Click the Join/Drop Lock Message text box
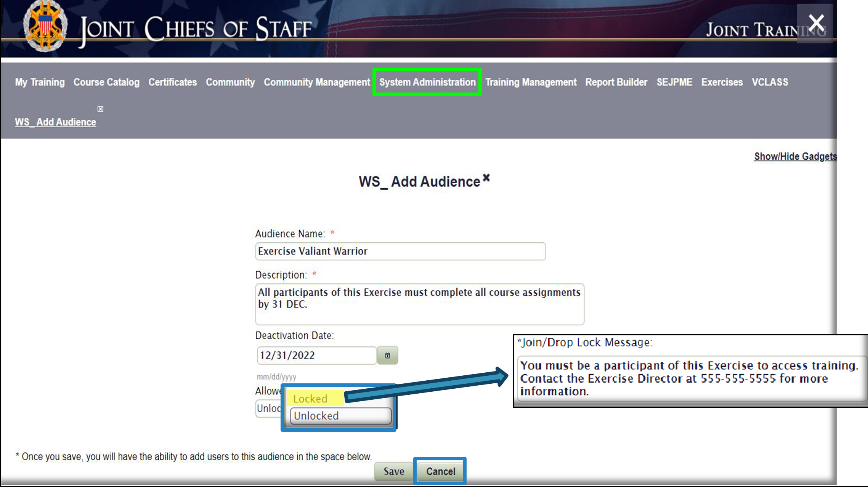The height and width of the screenshot is (487, 868). point(692,378)
